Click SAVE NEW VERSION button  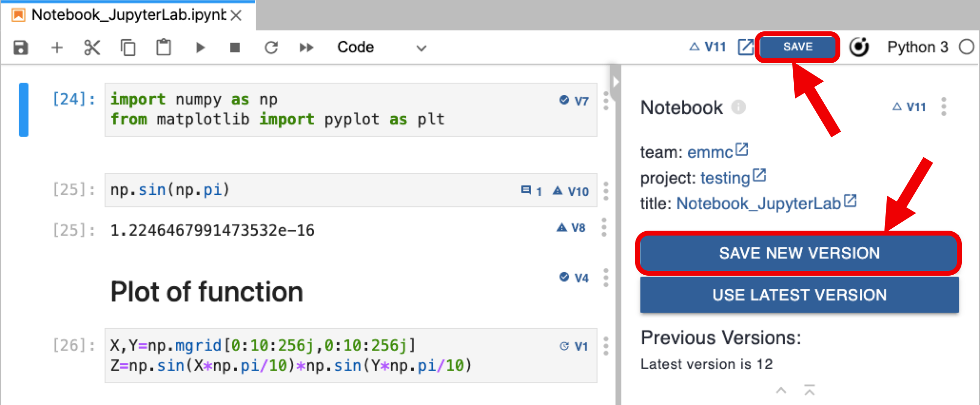[799, 253]
